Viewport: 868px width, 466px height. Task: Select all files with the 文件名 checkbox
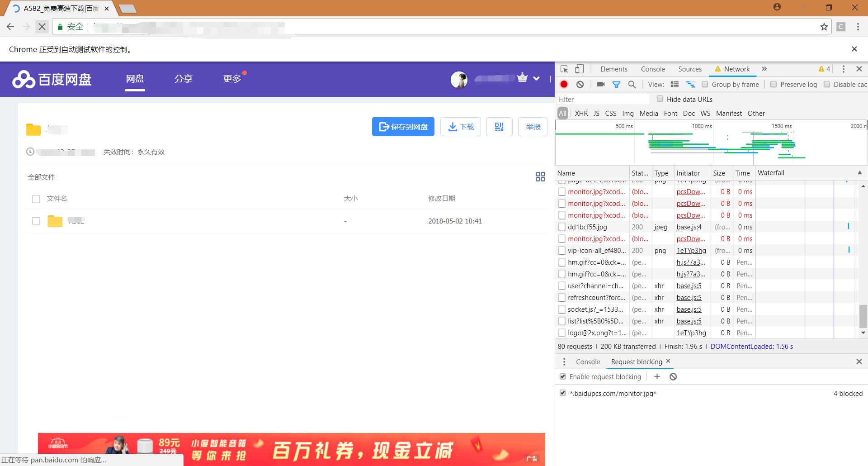click(36, 199)
